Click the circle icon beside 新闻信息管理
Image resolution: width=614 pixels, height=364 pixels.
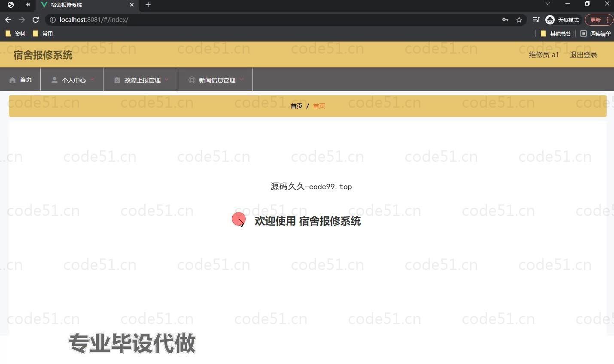pos(192,80)
